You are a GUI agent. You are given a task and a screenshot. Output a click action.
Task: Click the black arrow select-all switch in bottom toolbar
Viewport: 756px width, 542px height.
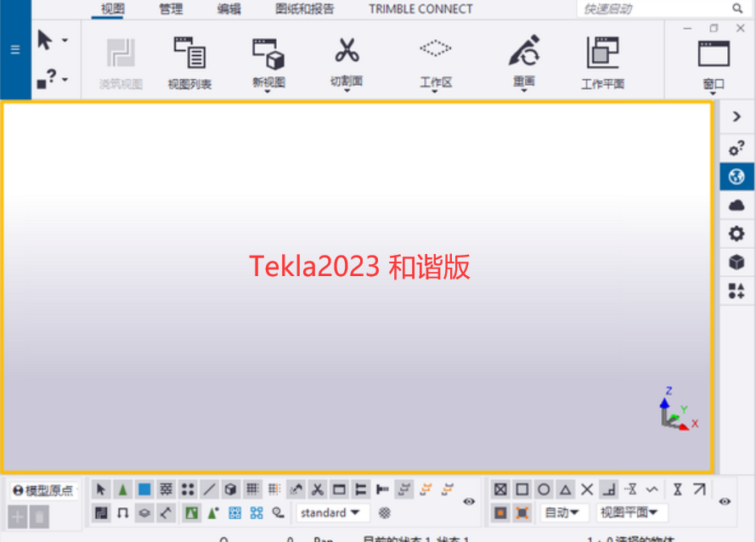(101, 489)
